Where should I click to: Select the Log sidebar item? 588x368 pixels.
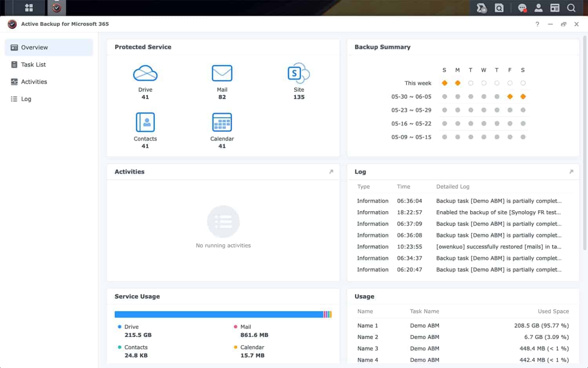25,99
